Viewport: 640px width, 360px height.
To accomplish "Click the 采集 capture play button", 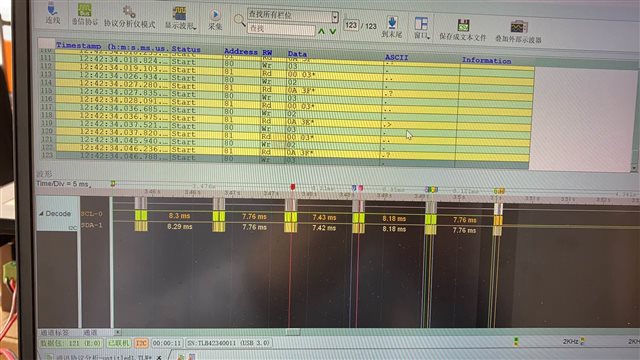I will pos(215,15).
